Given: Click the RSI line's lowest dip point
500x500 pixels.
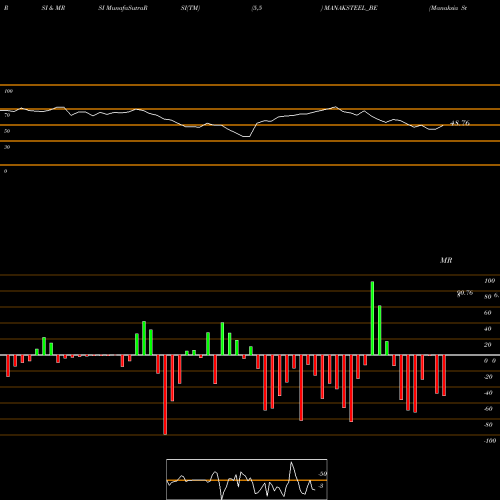Looking at the screenshot, I should pyautogui.click(x=246, y=136).
